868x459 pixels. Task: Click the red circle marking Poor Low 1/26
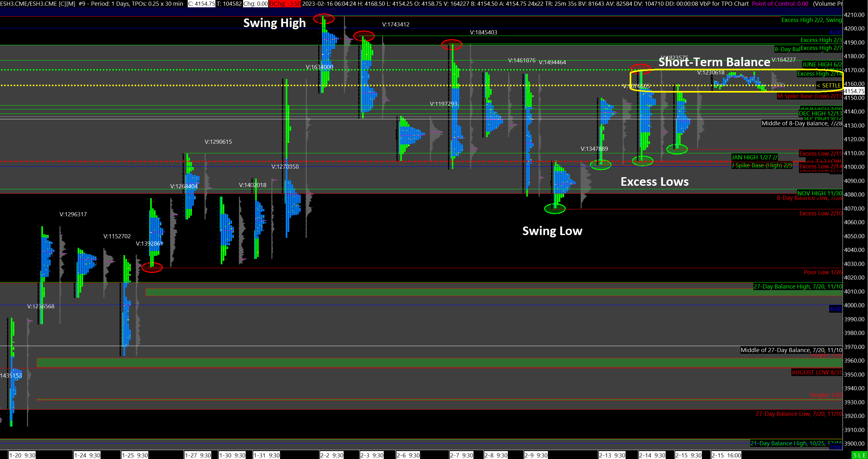pyautogui.click(x=152, y=268)
